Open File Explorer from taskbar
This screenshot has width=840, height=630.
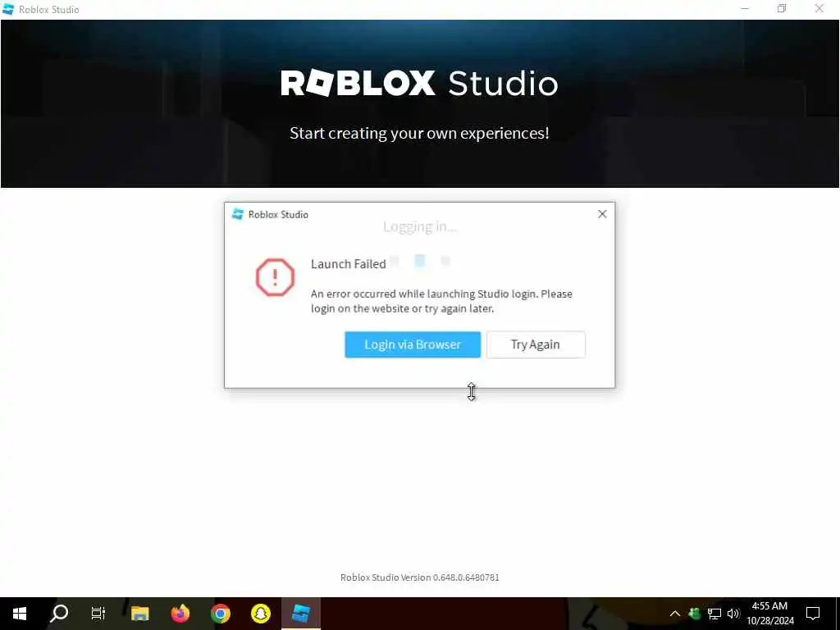[139, 614]
